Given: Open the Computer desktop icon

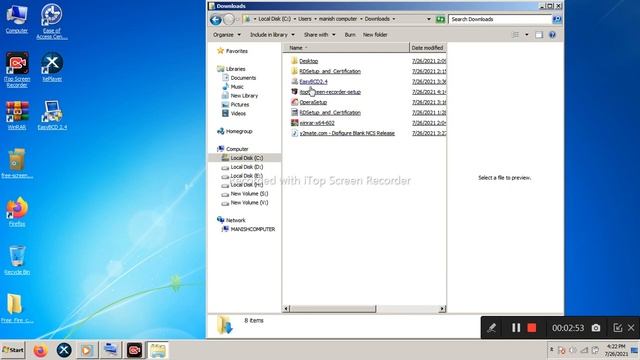Looking at the screenshot, I should click(x=17, y=19).
